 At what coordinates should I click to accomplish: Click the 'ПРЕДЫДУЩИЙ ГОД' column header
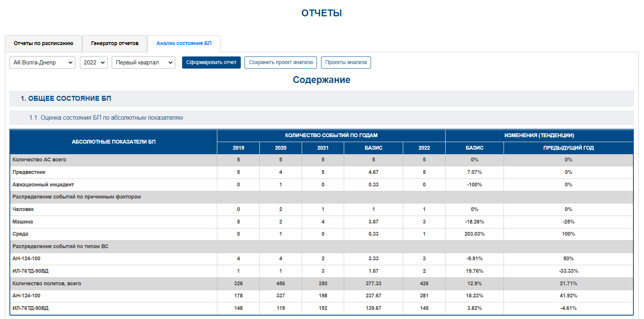click(x=568, y=148)
